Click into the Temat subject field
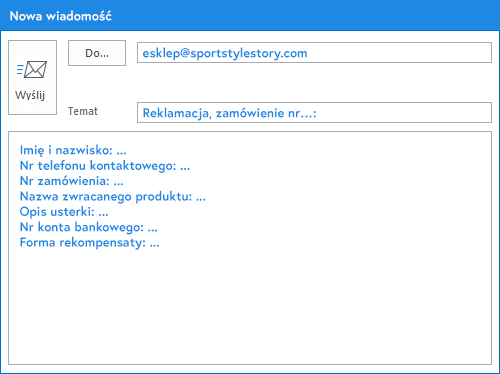The image size is (500, 374). pos(314,113)
